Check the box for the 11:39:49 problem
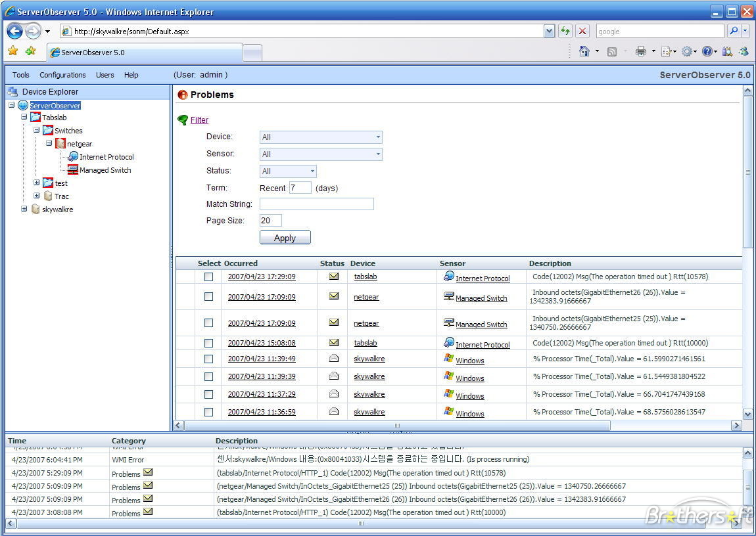Viewport: 756px width, 536px height. tap(208, 359)
